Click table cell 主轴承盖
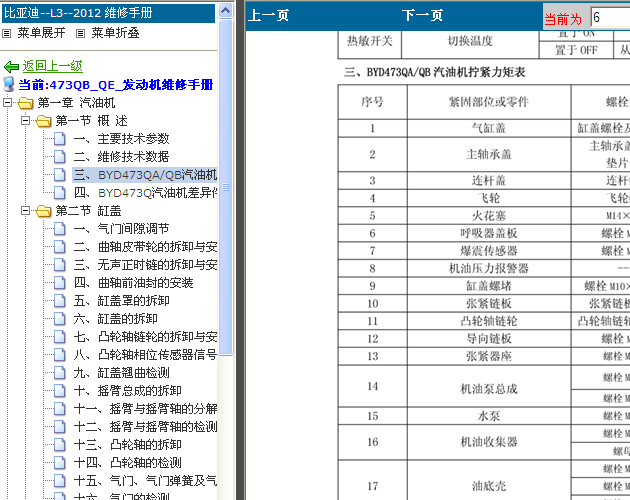Viewport: 630px width, 500px height. pyautogui.click(x=489, y=154)
